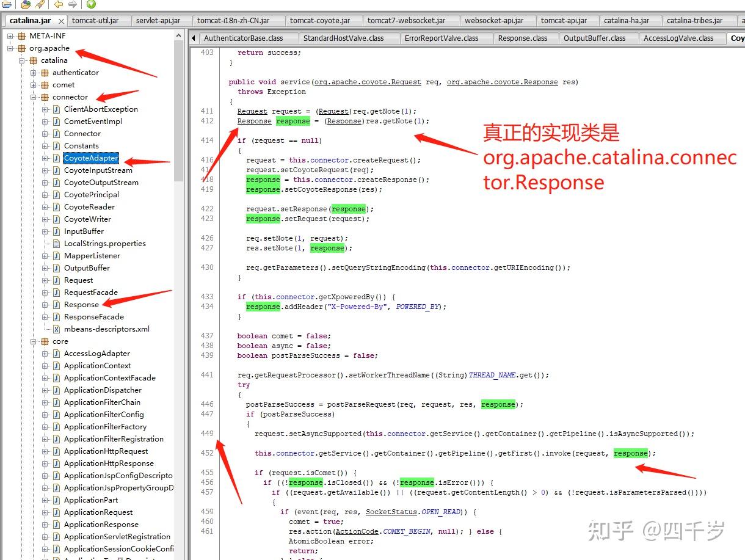Screen dimensions: 745x560
Task: Click the Search brush toolbar icon
Action: pyautogui.click(x=39, y=5)
